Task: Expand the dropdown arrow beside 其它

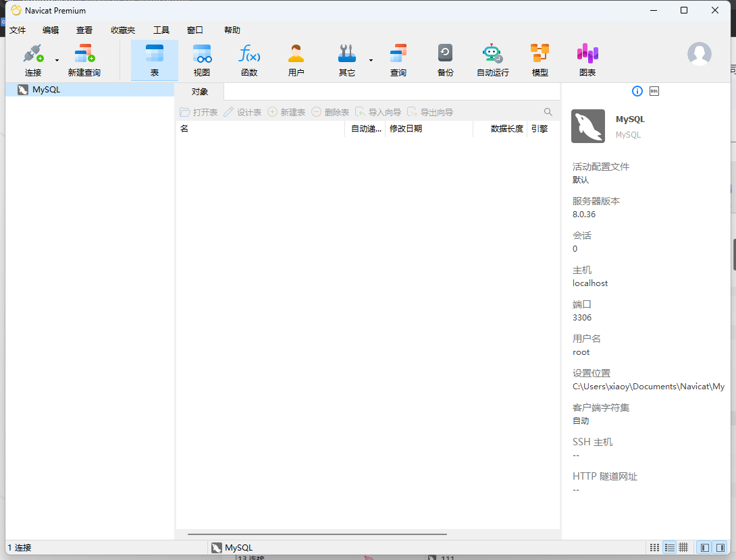Action: coord(371,60)
